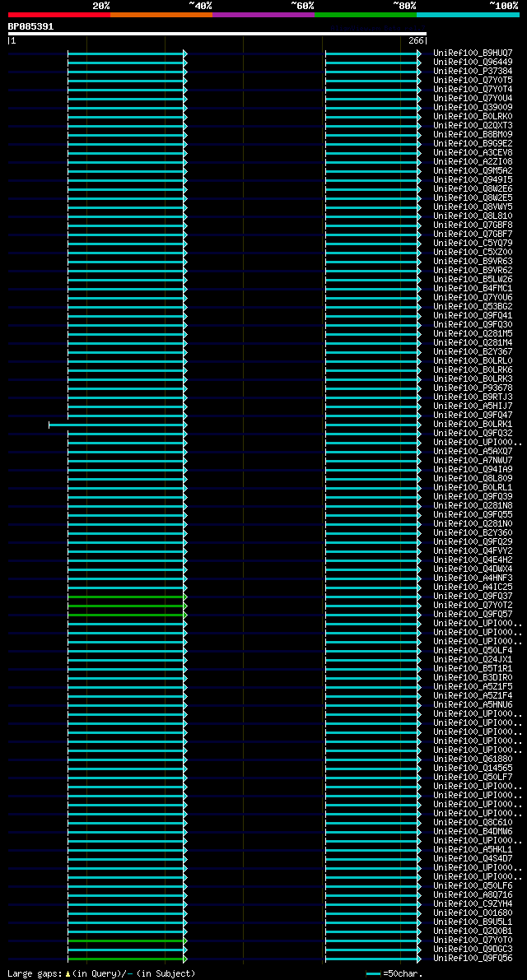Select the UniRef100_Q8L809 label

(x=473, y=479)
